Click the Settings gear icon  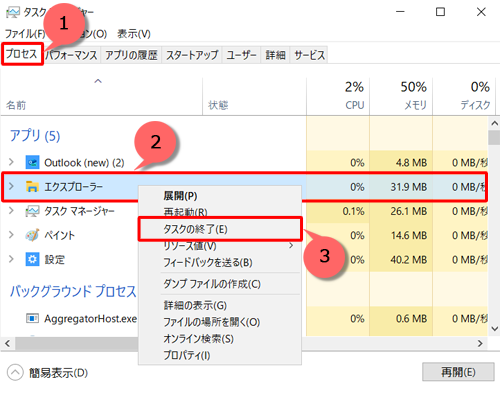coord(32,259)
